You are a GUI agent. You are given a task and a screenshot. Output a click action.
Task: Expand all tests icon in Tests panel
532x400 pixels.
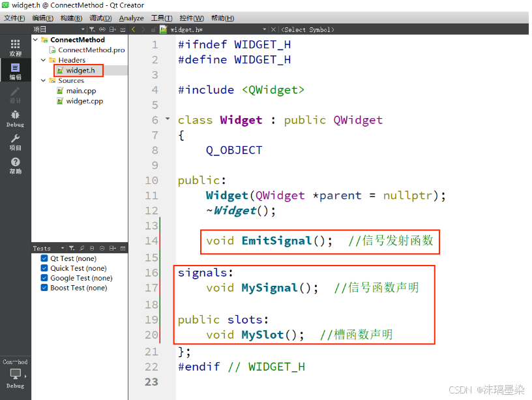[x=92, y=248]
